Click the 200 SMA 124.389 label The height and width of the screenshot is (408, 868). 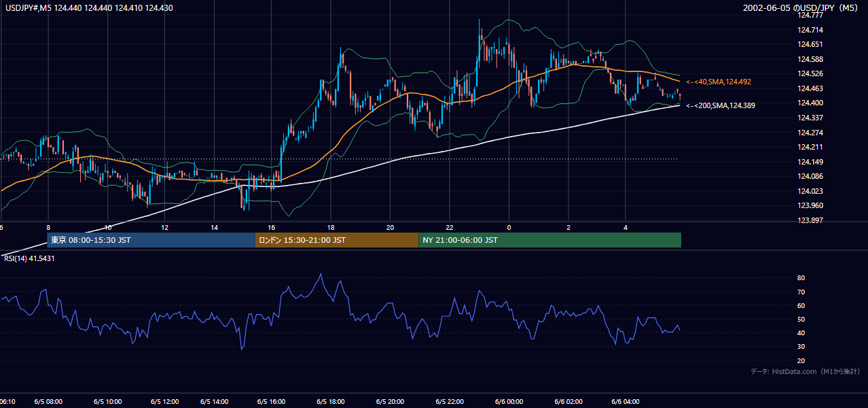tap(720, 105)
